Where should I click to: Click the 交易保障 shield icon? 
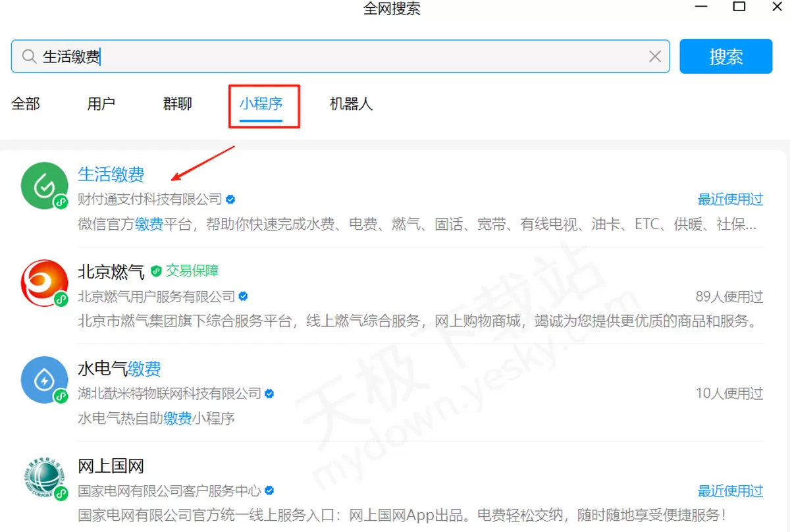pos(156,271)
